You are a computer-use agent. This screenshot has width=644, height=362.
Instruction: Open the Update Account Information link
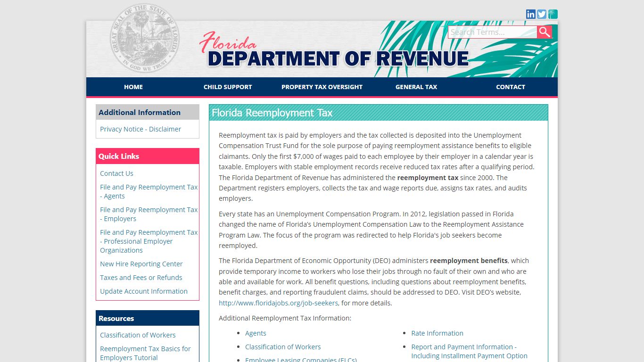(x=144, y=291)
